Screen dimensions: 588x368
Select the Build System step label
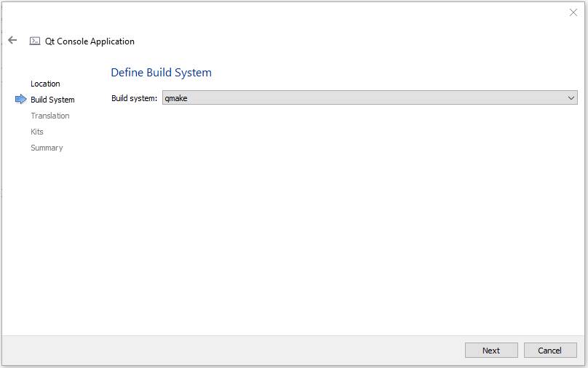52,100
